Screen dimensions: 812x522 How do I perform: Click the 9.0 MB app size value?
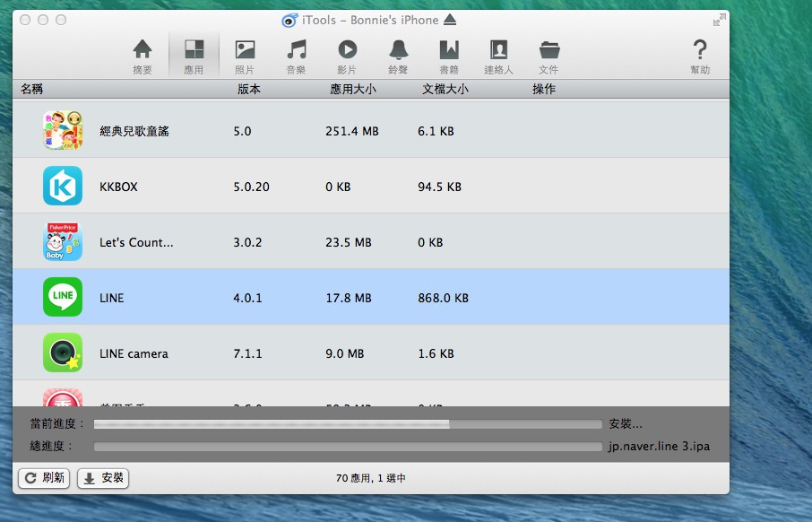(x=345, y=353)
